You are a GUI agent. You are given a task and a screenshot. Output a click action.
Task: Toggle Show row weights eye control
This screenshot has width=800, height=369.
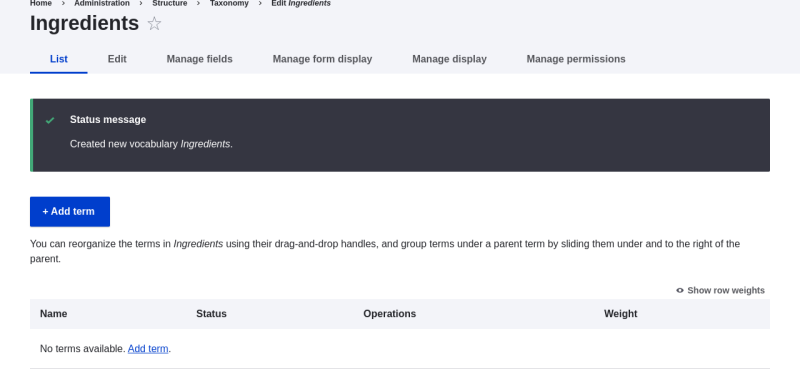(720, 290)
